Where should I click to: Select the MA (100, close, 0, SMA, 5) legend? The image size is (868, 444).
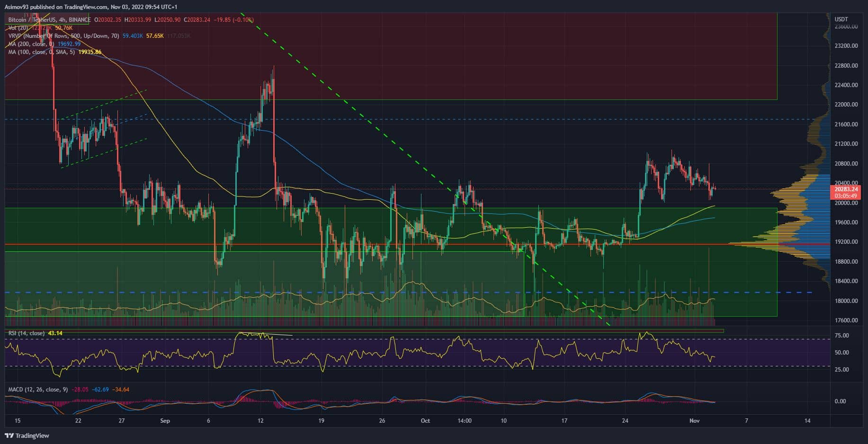pos(42,52)
